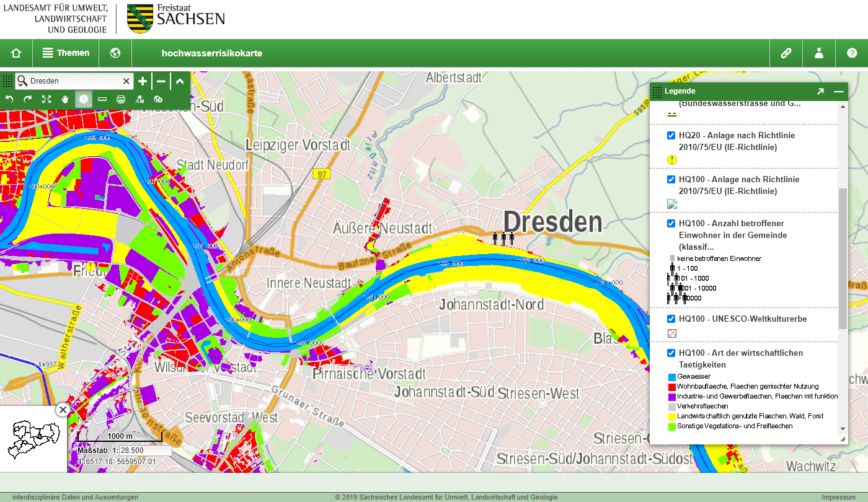Click the Freistaat Sachsen logo
Viewport: 868px width, 502px height.
click(x=176, y=17)
